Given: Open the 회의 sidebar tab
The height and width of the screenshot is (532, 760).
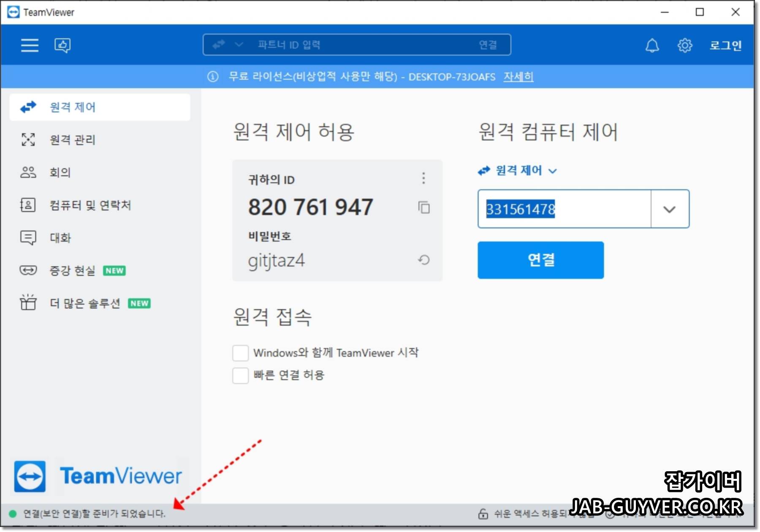Looking at the screenshot, I should coord(100,172).
